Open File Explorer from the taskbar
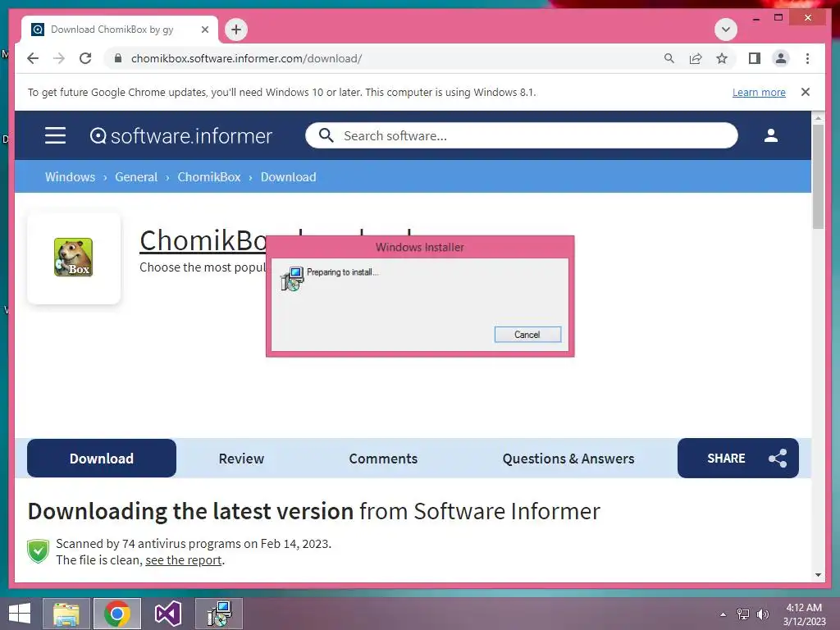Image resolution: width=840 pixels, height=630 pixels. [66, 614]
